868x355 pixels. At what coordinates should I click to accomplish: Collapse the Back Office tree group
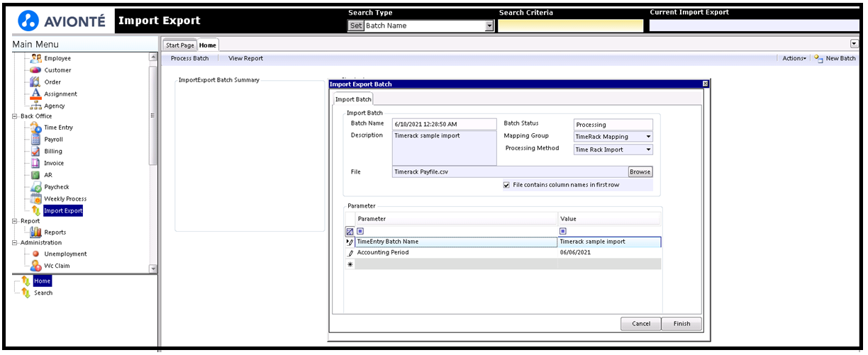point(15,116)
